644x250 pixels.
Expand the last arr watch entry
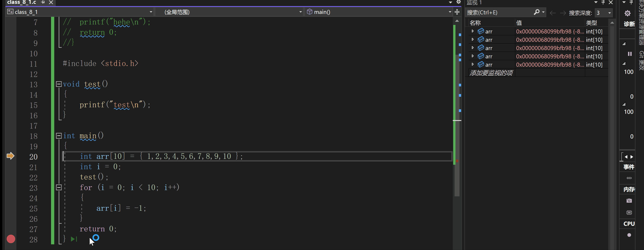click(x=473, y=64)
